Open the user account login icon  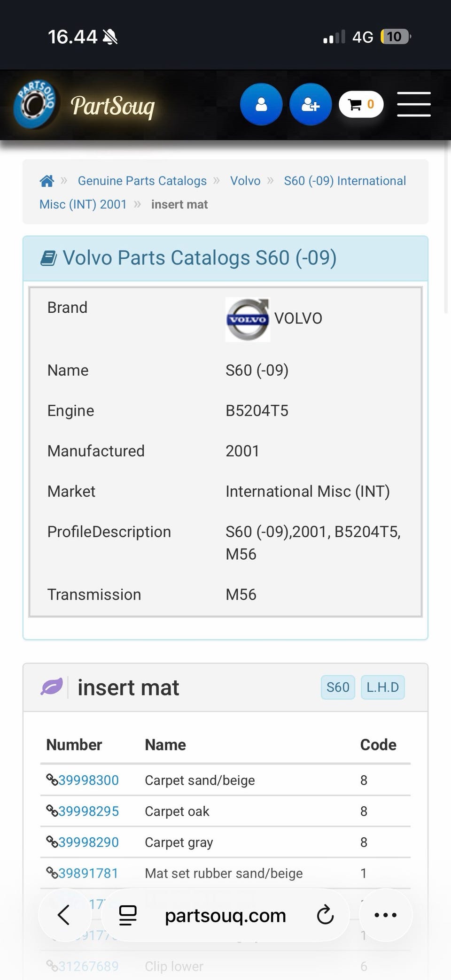261,104
